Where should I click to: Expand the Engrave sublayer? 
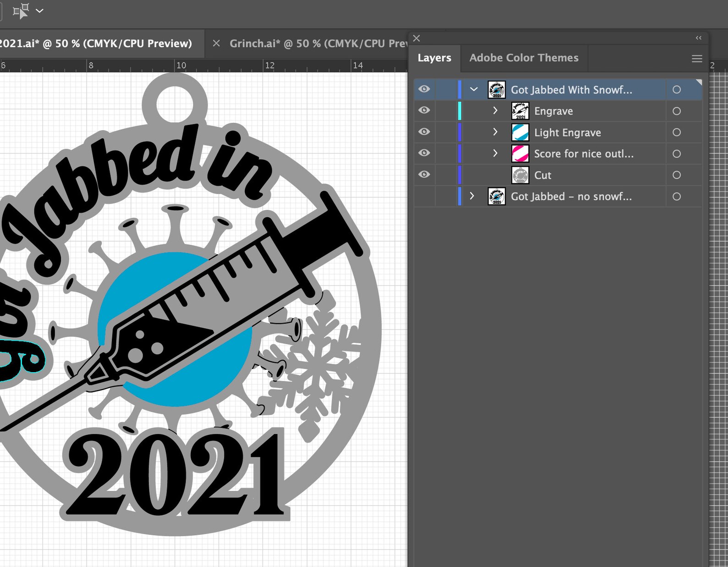point(495,110)
